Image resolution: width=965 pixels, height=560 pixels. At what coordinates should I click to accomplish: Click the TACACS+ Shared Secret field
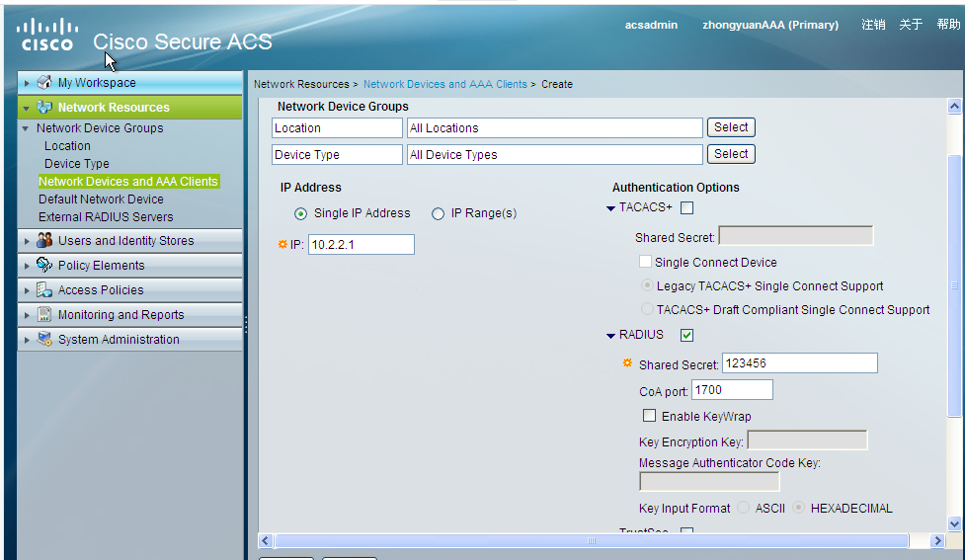click(x=796, y=236)
